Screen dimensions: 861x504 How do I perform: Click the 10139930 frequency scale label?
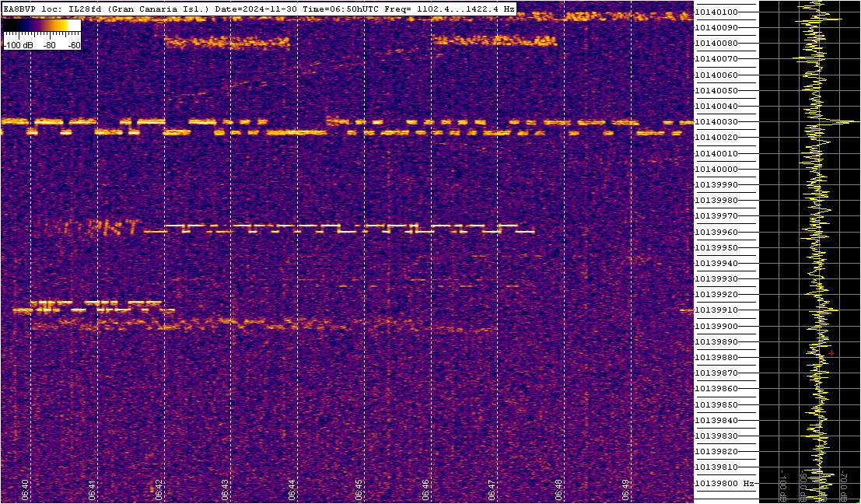point(716,279)
